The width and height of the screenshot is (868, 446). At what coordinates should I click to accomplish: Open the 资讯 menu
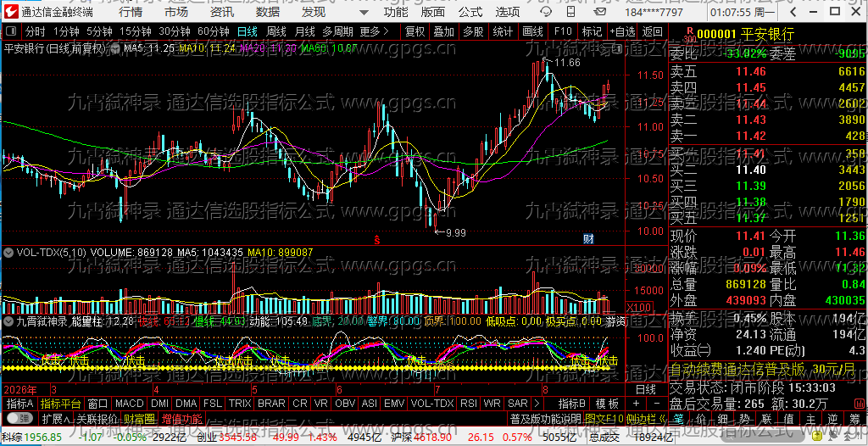pyautogui.click(x=222, y=12)
